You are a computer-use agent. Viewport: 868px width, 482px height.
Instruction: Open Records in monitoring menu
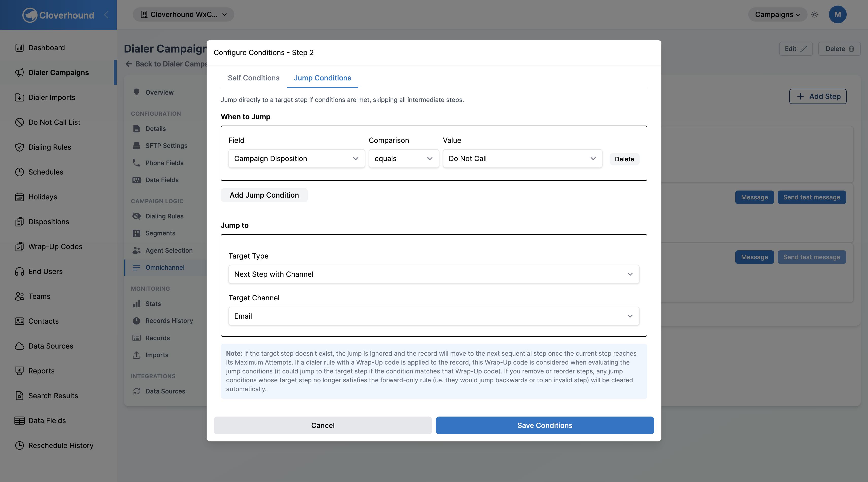point(157,338)
